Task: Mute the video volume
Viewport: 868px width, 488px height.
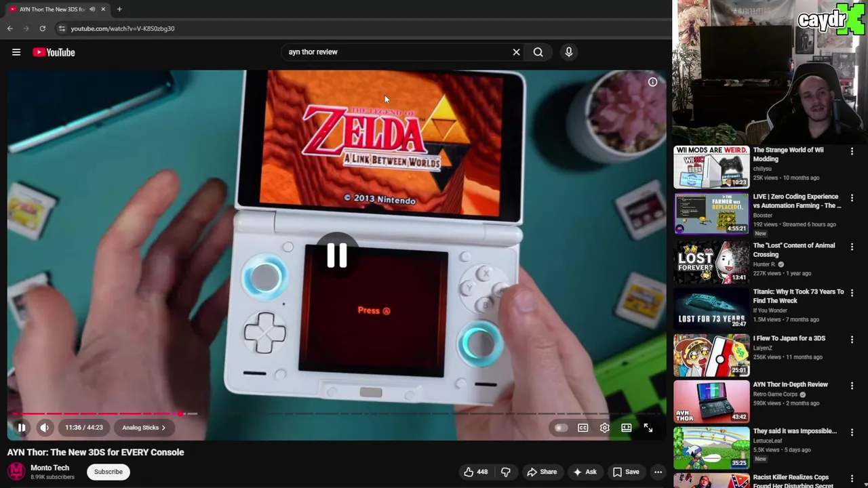Action: 44,428
